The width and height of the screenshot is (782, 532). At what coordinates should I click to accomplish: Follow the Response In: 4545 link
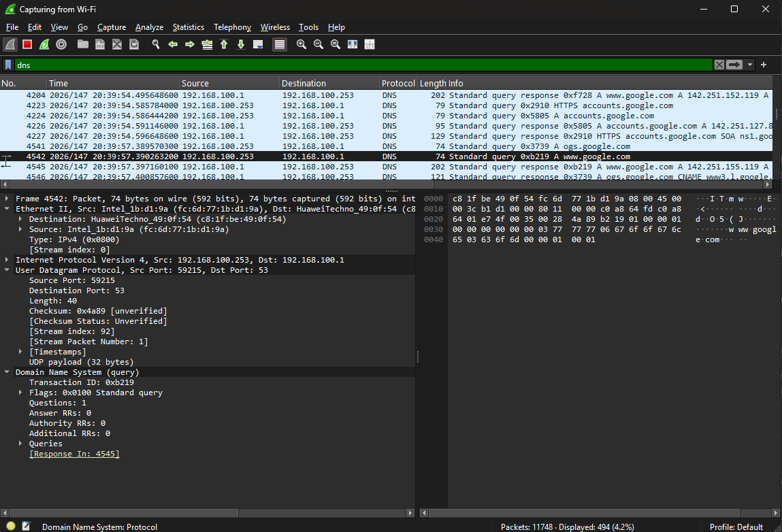(74, 454)
